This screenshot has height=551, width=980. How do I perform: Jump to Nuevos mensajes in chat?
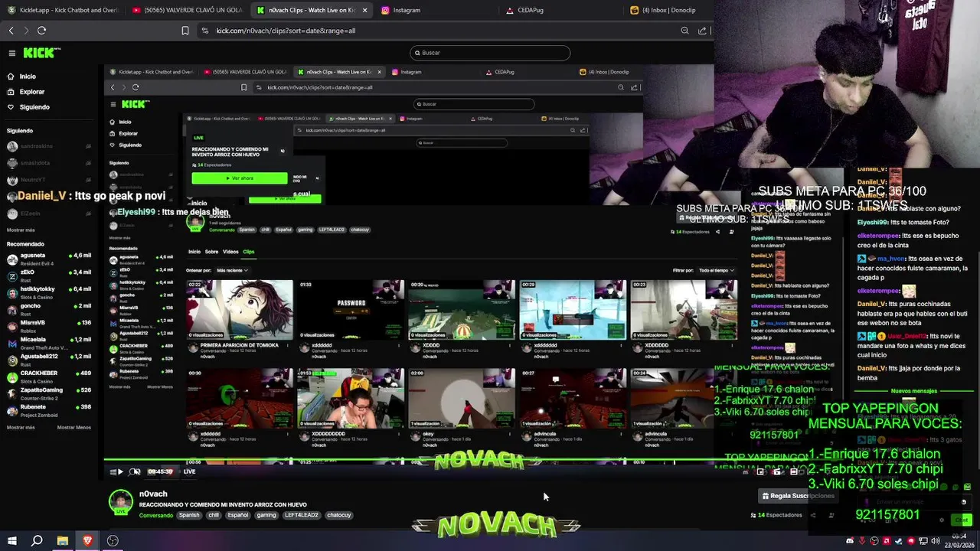(x=913, y=391)
